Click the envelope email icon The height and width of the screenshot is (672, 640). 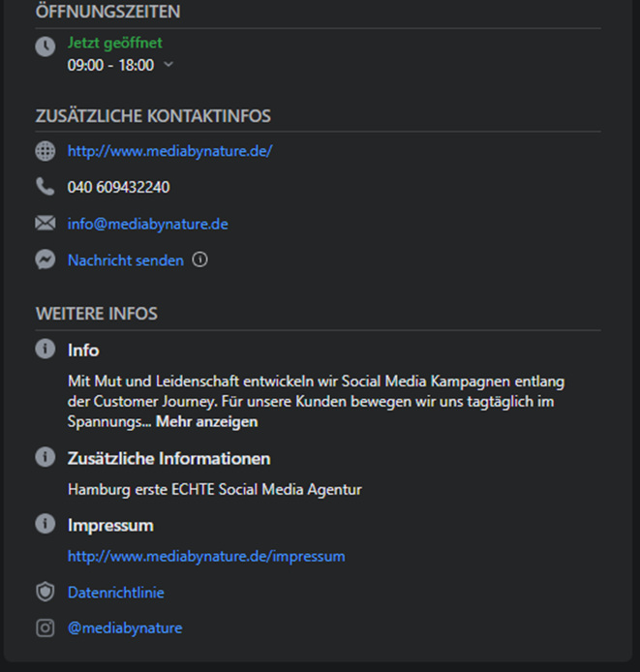pos(45,224)
